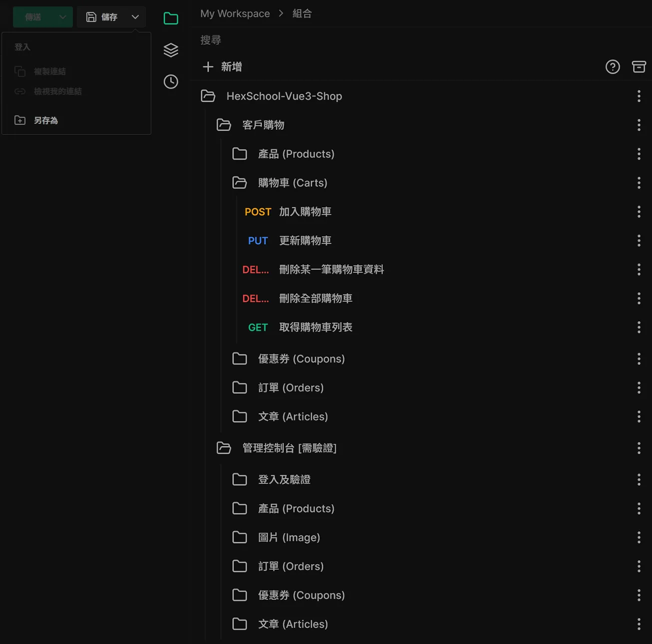
Task: Open more options for HexSchool-Vue3-Shop
Action: click(x=639, y=96)
